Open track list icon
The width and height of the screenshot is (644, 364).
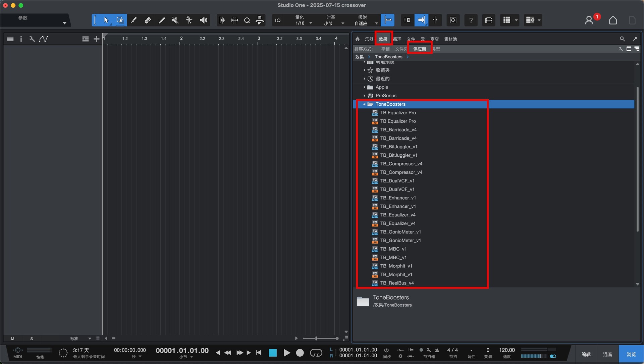click(10, 39)
